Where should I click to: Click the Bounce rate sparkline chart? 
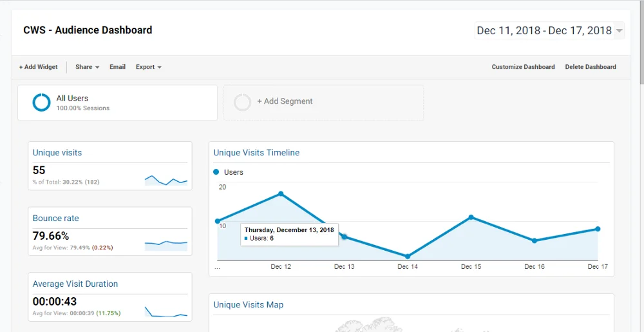[x=166, y=246]
